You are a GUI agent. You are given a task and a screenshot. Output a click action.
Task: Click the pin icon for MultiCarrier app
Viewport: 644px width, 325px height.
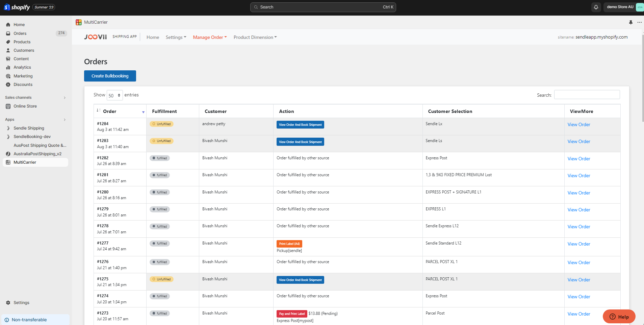pyautogui.click(x=630, y=22)
